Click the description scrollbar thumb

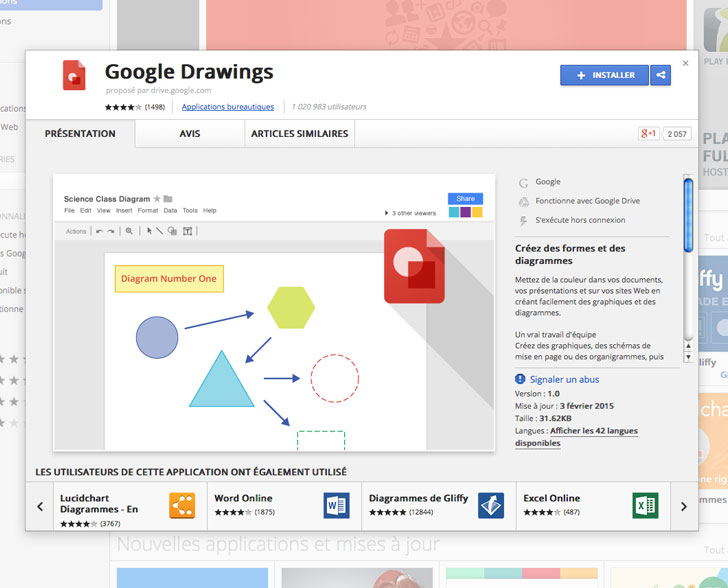[688, 216]
